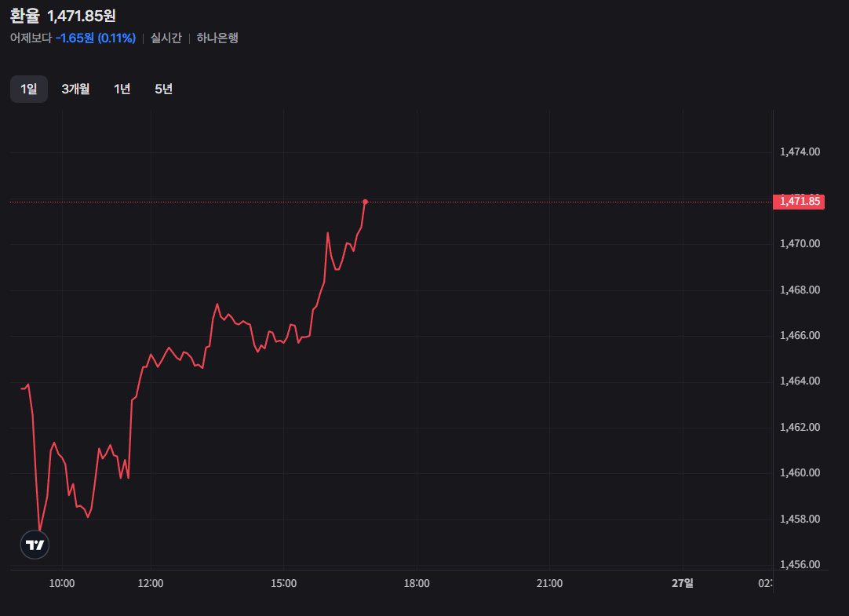Switch to the 1년 chart range
Screen dimensions: 849x616
pyautogui.click(x=122, y=89)
